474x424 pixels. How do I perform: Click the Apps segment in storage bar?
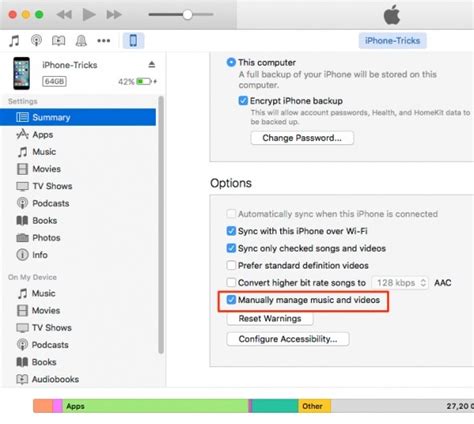(x=156, y=406)
